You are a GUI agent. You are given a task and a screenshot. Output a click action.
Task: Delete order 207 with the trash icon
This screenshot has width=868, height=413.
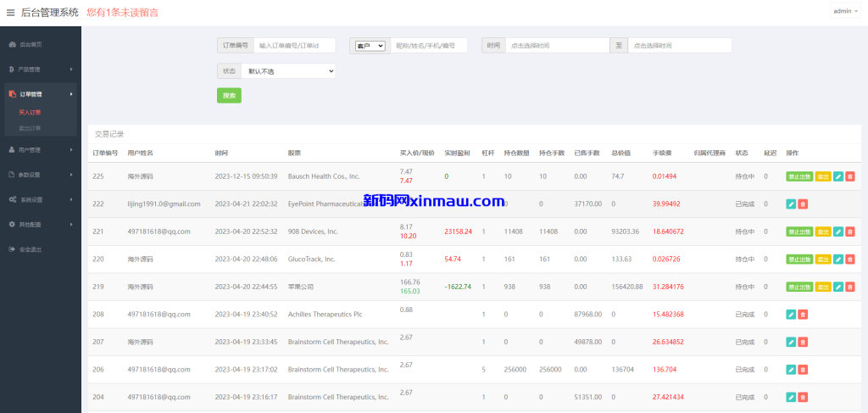pyautogui.click(x=803, y=342)
